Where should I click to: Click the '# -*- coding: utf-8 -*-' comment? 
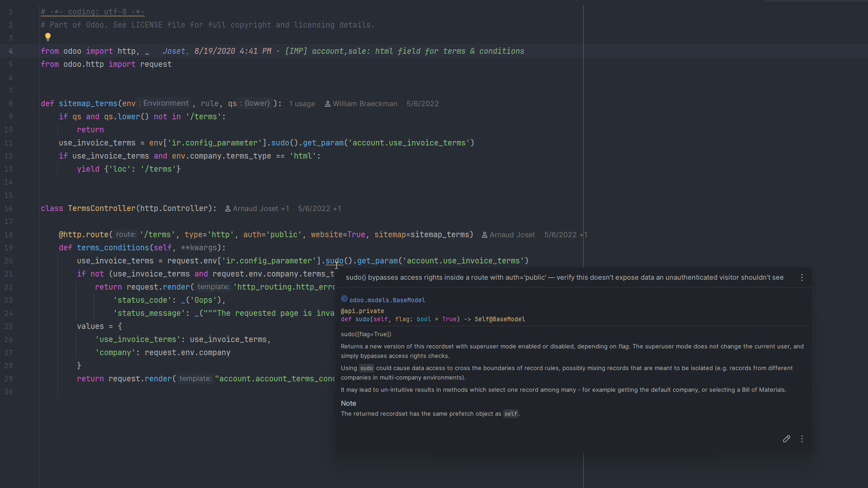pyautogui.click(x=93, y=12)
